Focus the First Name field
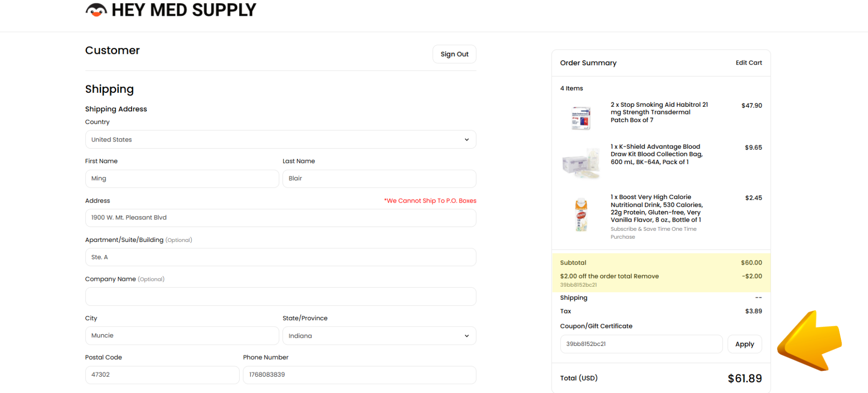The width and height of the screenshot is (868, 393). [182, 179]
